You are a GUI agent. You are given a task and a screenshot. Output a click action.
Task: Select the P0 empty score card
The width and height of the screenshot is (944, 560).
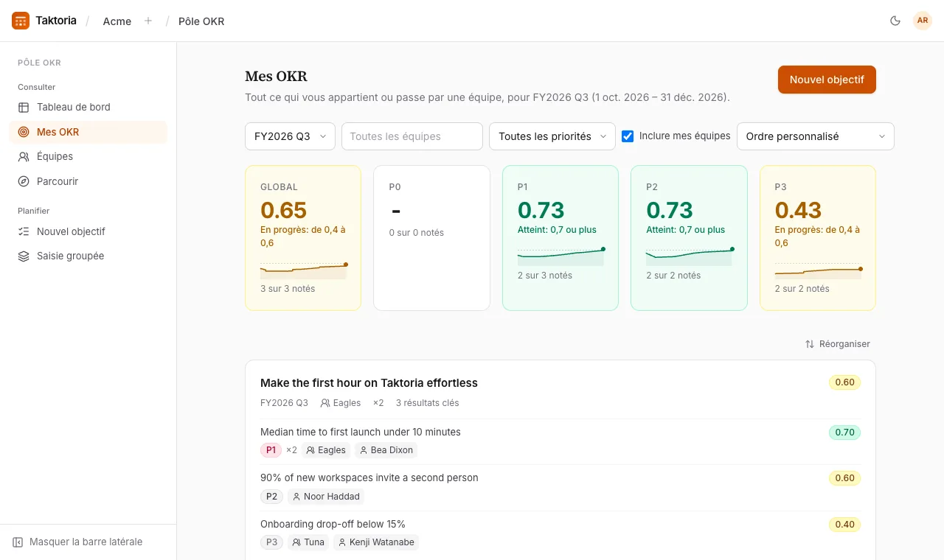click(431, 238)
